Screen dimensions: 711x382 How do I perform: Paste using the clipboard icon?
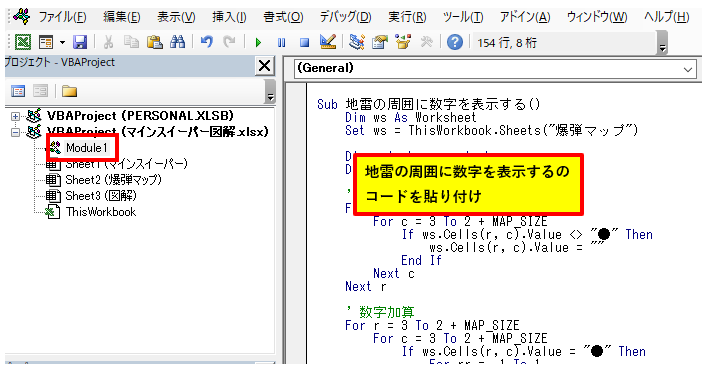click(155, 42)
